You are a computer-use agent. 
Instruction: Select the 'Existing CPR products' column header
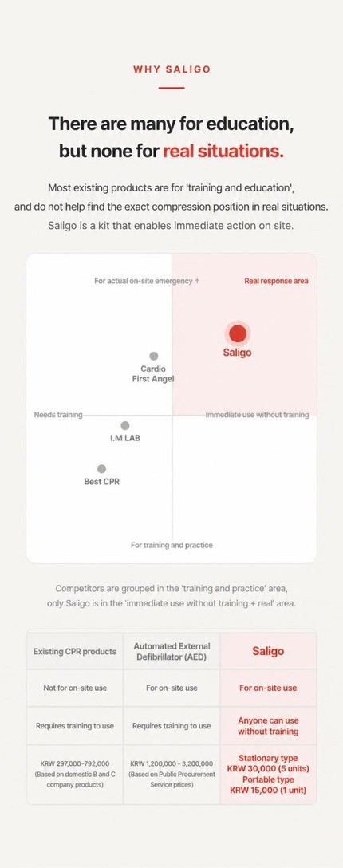pos(75,651)
